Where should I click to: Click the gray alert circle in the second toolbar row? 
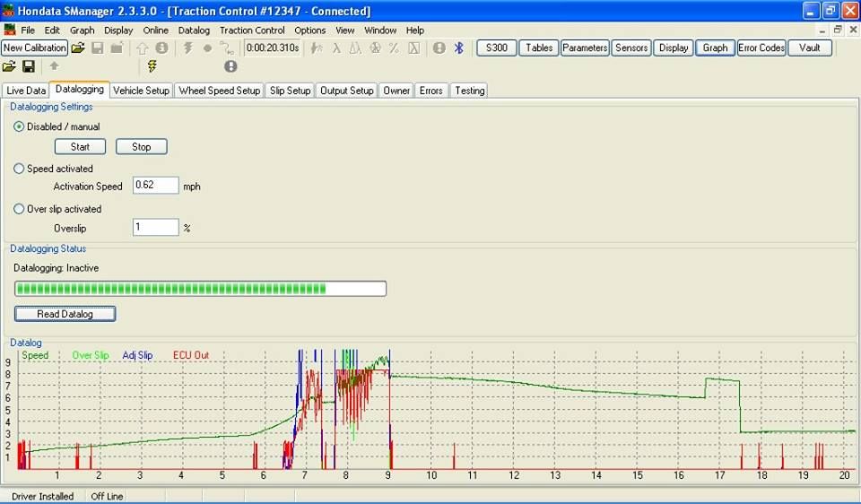(x=230, y=66)
